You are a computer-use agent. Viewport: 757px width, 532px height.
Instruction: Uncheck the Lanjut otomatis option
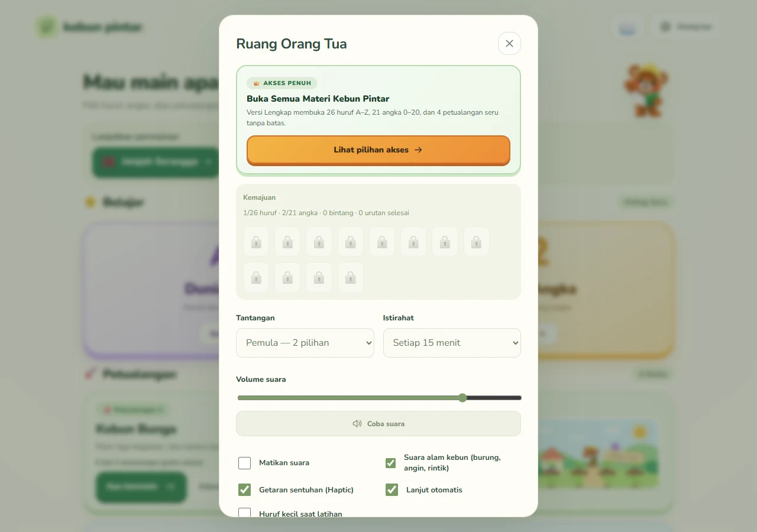click(x=392, y=489)
